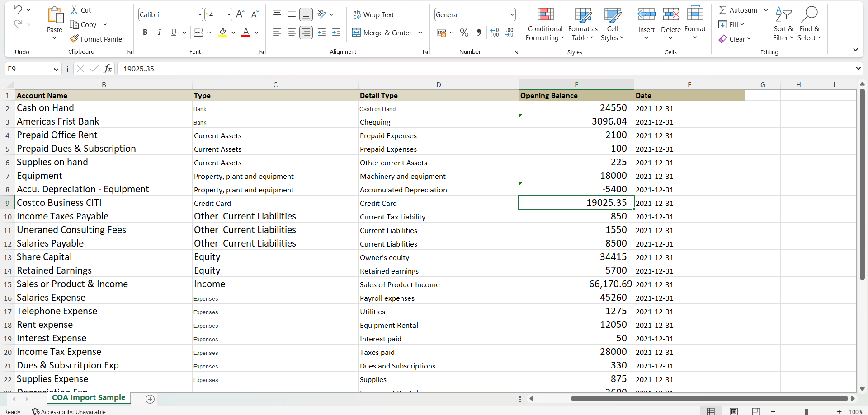868x415 pixels.
Task: Select the COA Import Sample sheet tab
Action: [89, 397]
